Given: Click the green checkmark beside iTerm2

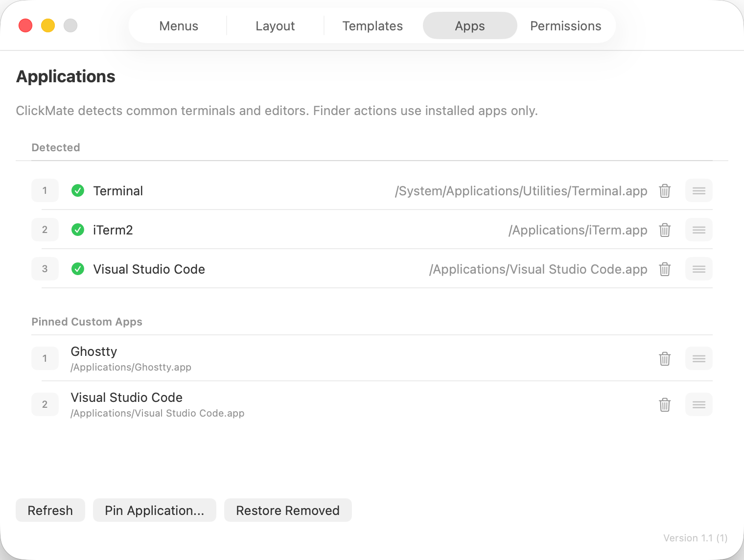Looking at the screenshot, I should point(78,230).
